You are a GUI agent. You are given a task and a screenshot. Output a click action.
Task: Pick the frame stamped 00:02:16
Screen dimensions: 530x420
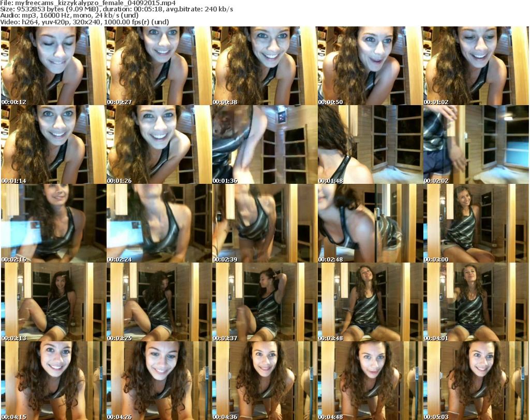53,223
